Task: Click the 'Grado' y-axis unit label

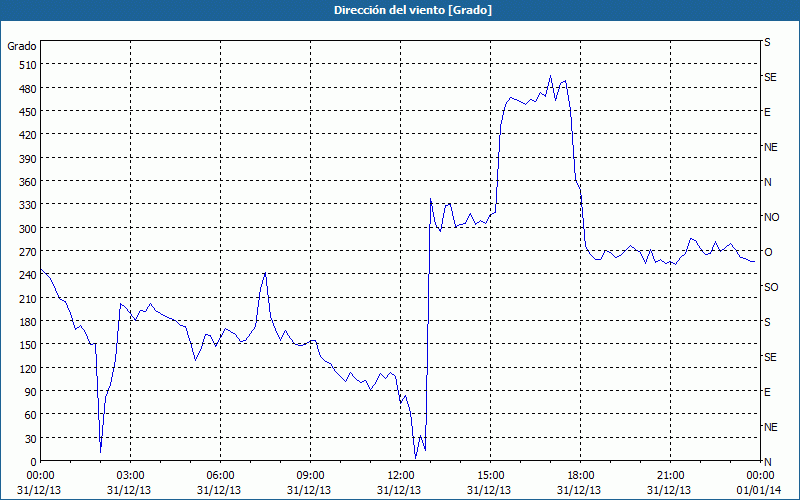Action: coord(22,46)
